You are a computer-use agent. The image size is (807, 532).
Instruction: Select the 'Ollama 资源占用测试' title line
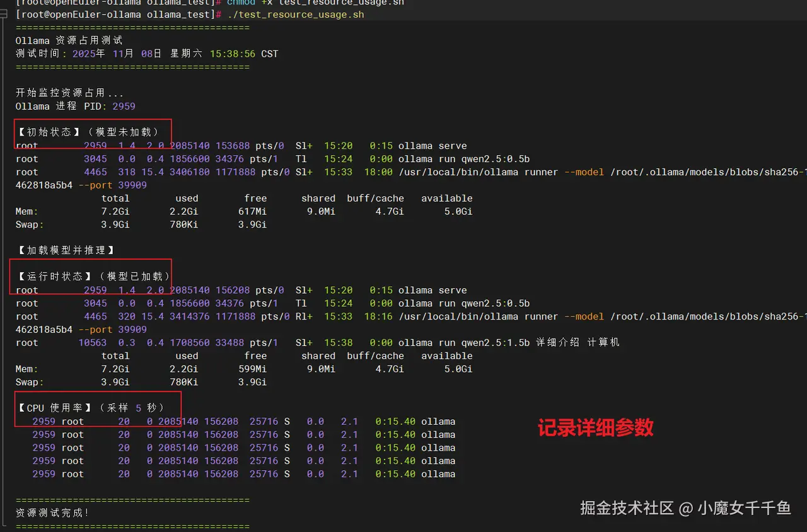coord(69,40)
